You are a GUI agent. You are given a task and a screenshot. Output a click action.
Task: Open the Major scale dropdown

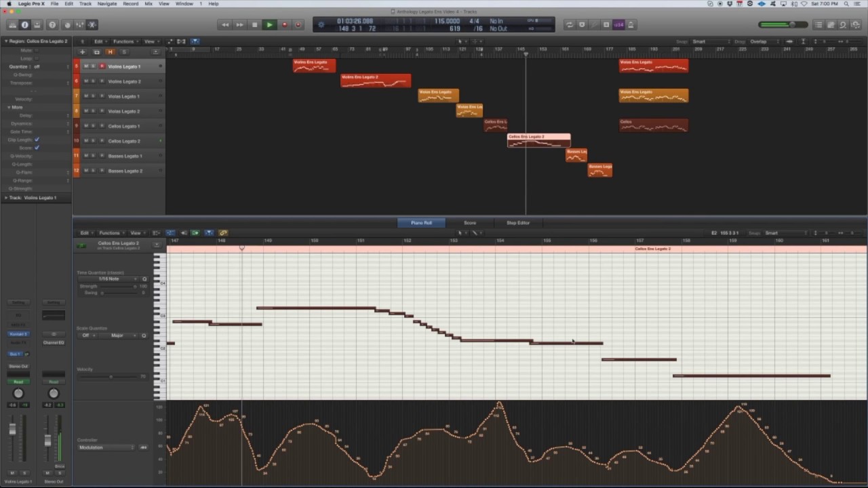[x=118, y=335]
